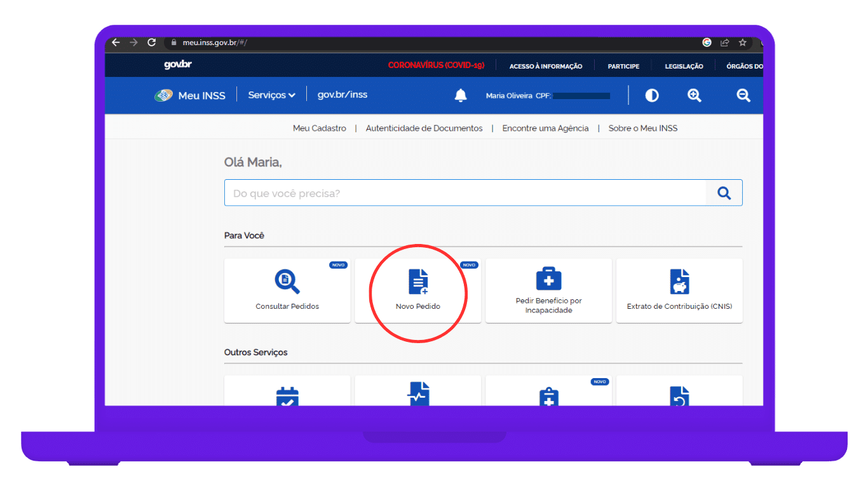868x488 pixels.
Task: Click the 'Do que você precisa?' search field
Action: [x=465, y=193]
